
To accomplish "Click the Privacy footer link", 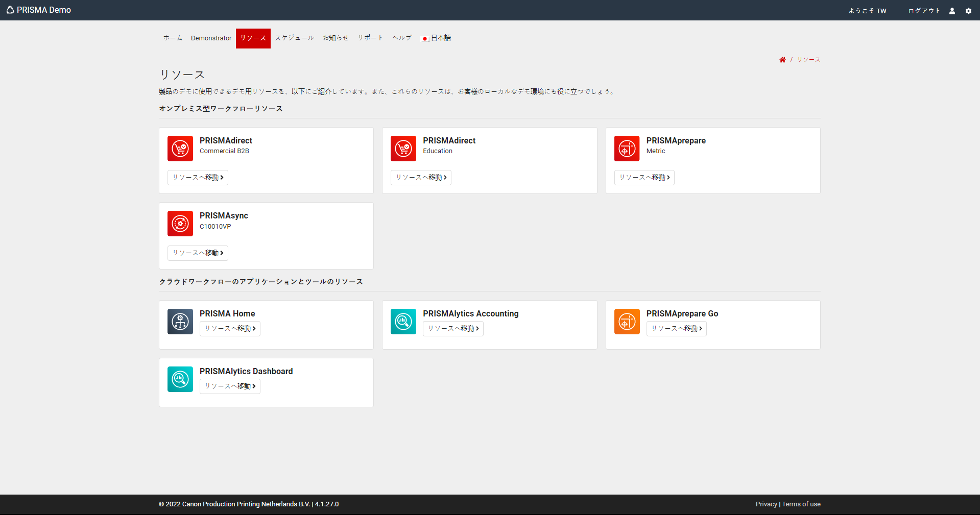I will coord(766,504).
